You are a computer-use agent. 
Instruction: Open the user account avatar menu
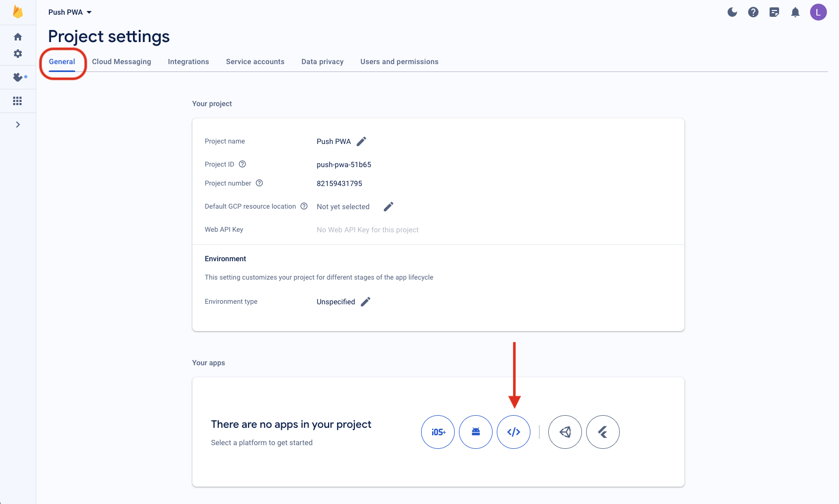[x=818, y=12]
